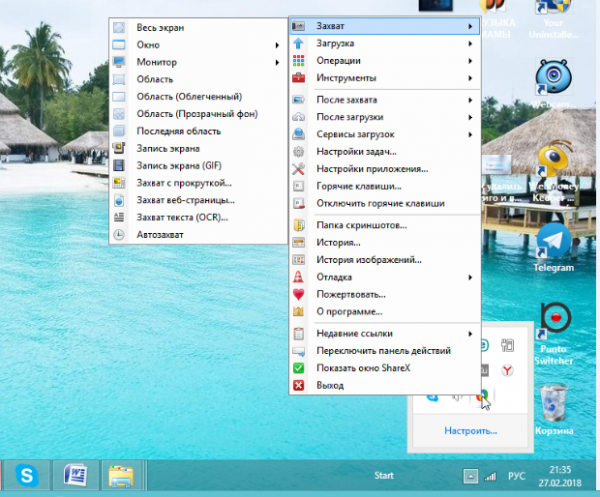Open Горячие клавиши settings entry
The height and width of the screenshot is (497, 600).
pos(384,186)
